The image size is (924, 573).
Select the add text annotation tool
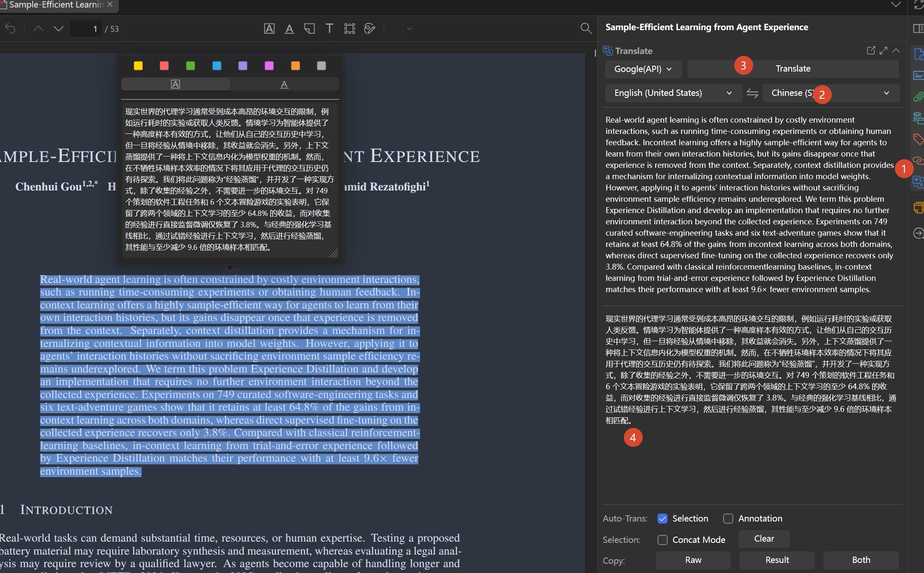pyautogui.click(x=330, y=28)
